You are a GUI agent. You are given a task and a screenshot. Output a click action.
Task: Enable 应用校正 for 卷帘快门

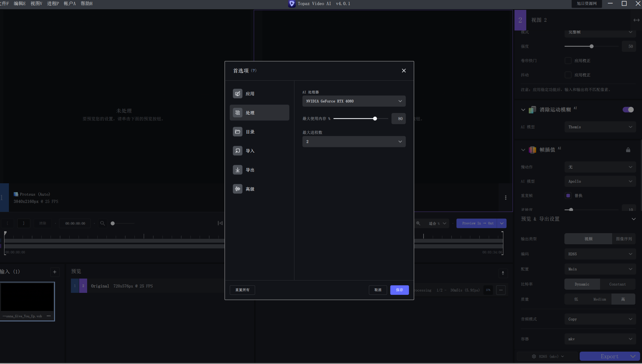click(568, 60)
